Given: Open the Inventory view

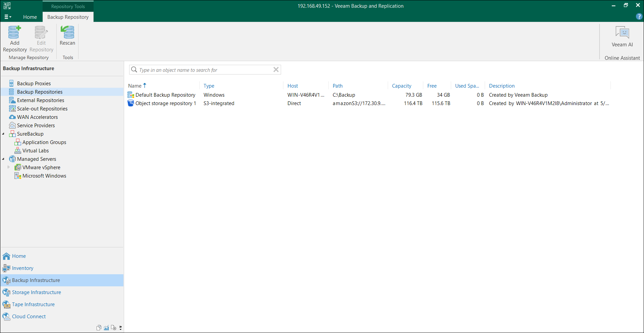Looking at the screenshot, I should click(x=22, y=268).
